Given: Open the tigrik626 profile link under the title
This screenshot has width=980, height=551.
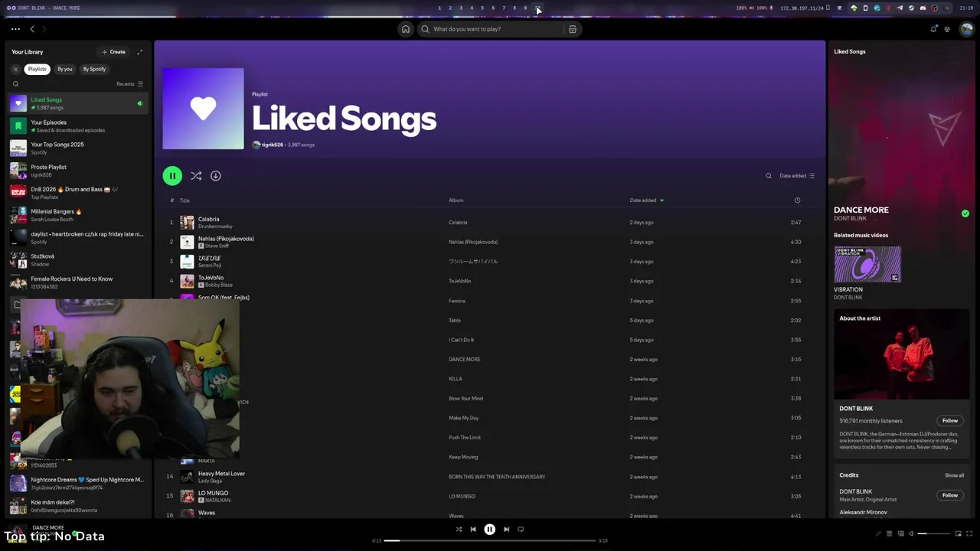Looking at the screenshot, I should click(273, 145).
